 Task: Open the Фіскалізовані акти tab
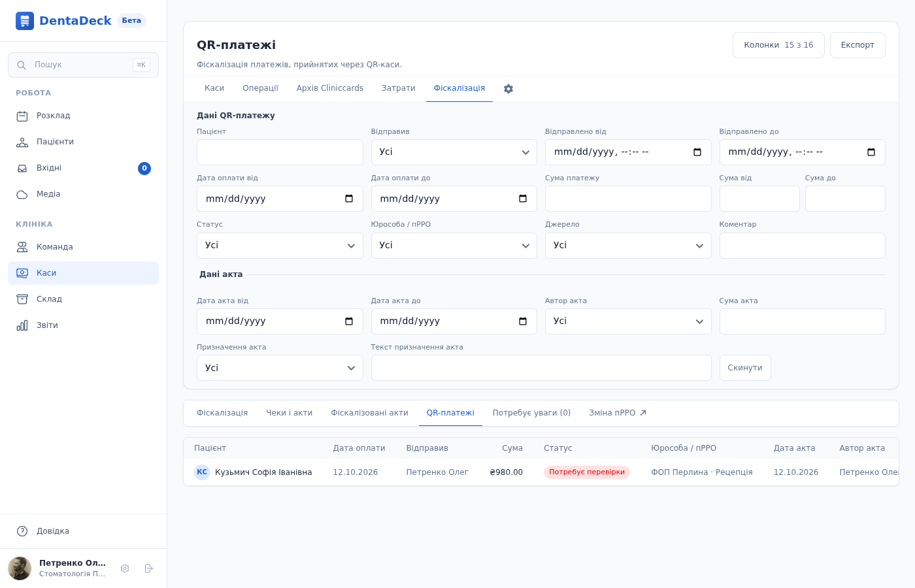coord(369,413)
